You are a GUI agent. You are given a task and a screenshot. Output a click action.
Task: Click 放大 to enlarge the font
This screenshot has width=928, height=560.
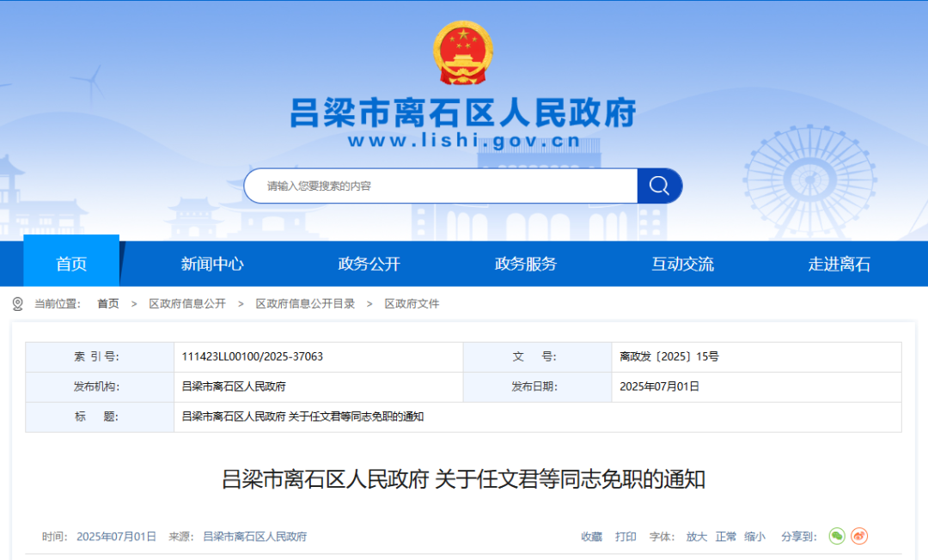[x=696, y=536]
